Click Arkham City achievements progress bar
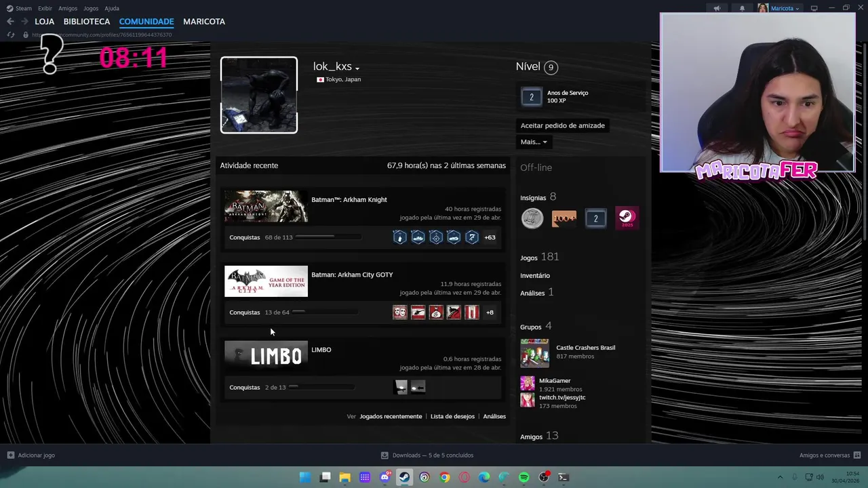Image resolution: width=868 pixels, height=488 pixels. (325, 312)
